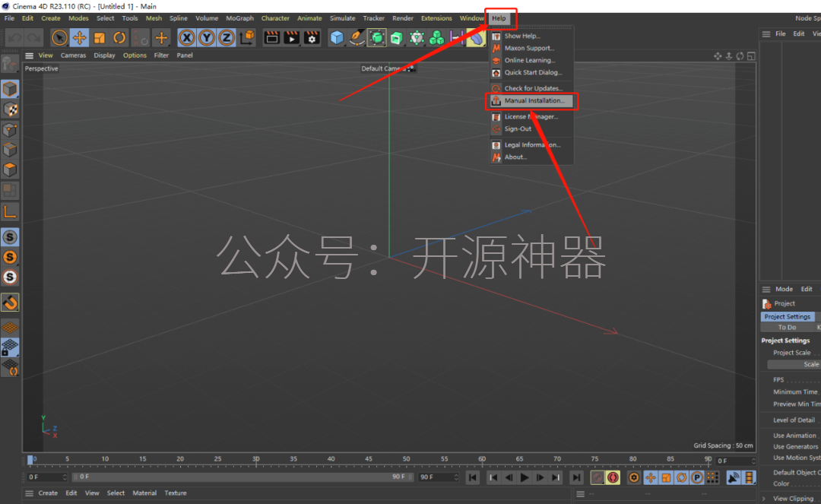Toggle Parameter keyframe P icon

click(697, 477)
